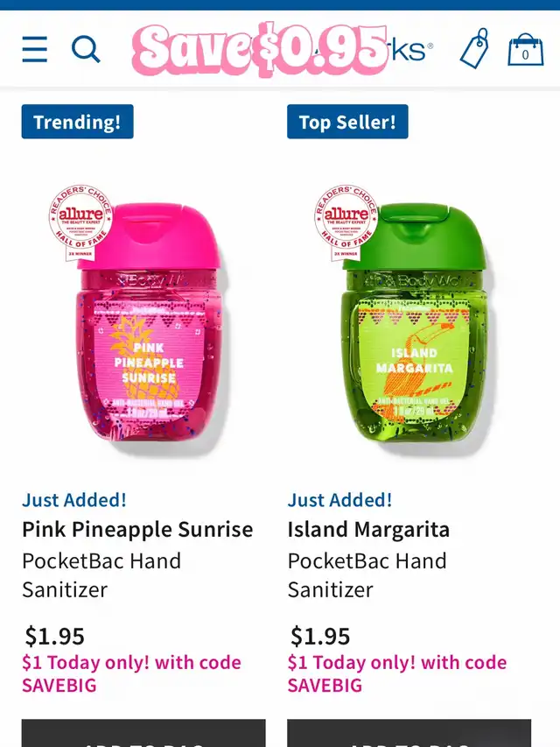Tap the search magnifier icon
560x747 pixels.
(x=86, y=49)
